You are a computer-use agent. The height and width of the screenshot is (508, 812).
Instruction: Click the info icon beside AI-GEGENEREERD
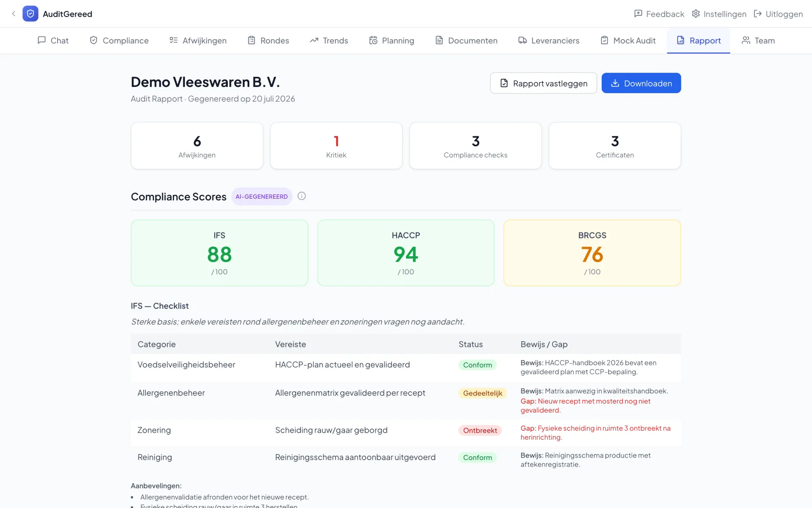point(302,196)
